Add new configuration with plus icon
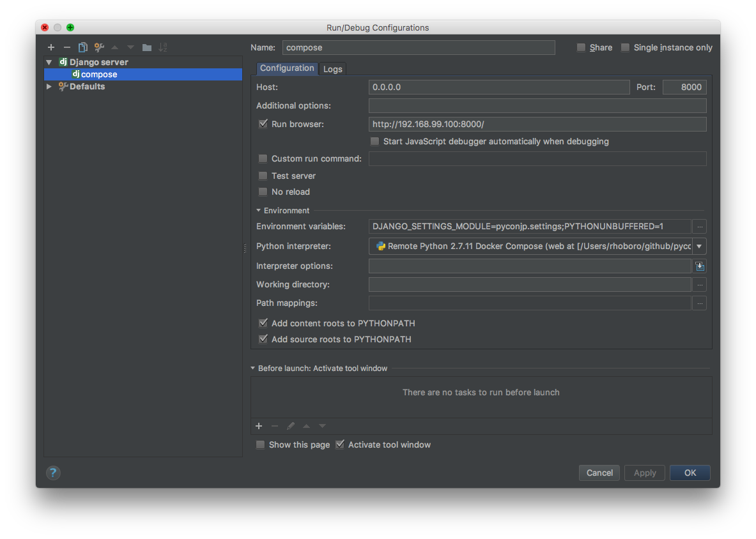 [51, 47]
